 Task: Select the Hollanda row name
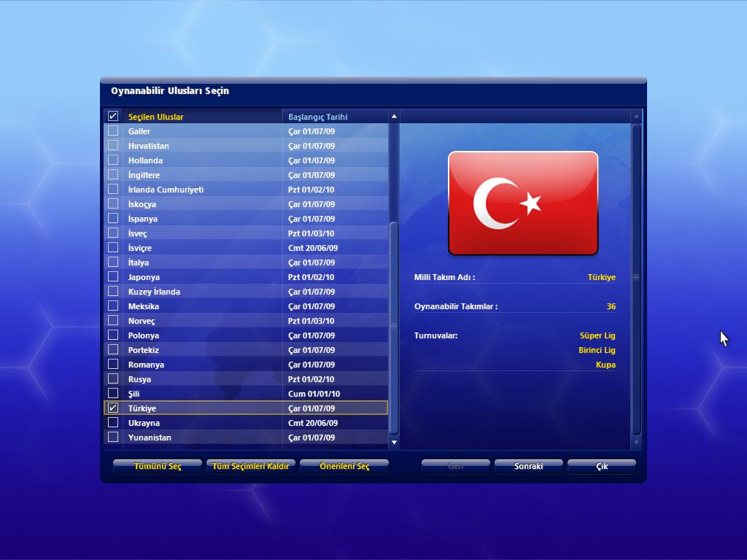tap(145, 160)
